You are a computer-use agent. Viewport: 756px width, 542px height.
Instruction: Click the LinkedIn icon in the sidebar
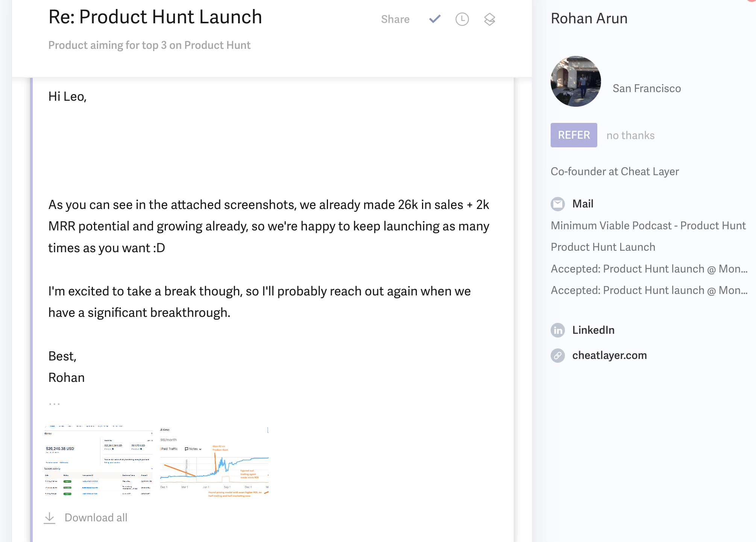pos(557,330)
